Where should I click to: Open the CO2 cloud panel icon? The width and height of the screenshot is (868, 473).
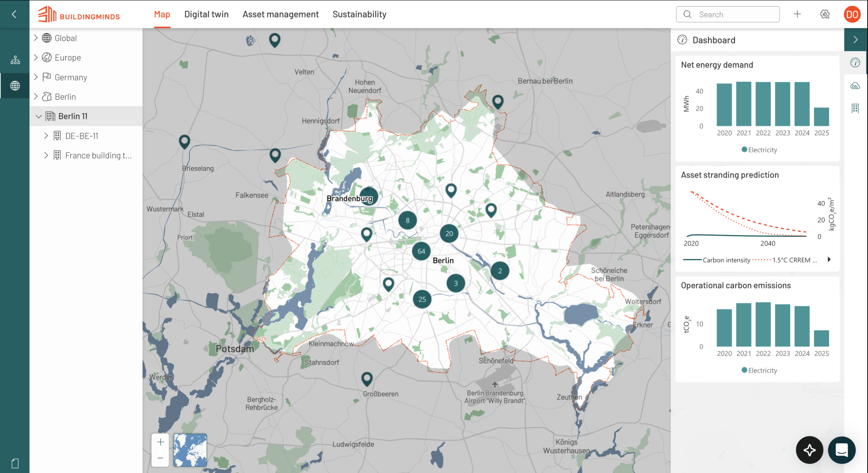(x=855, y=86)
